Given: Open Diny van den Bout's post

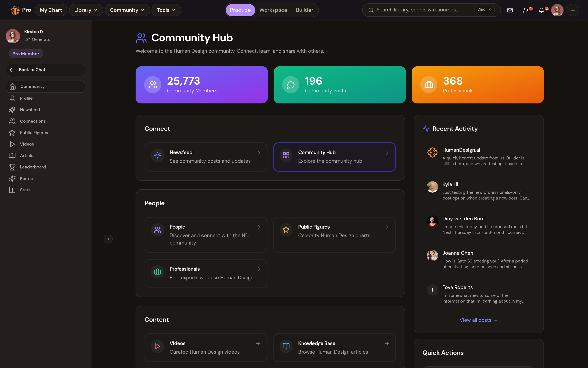Looking at the screenshot, I should (478, 225).
